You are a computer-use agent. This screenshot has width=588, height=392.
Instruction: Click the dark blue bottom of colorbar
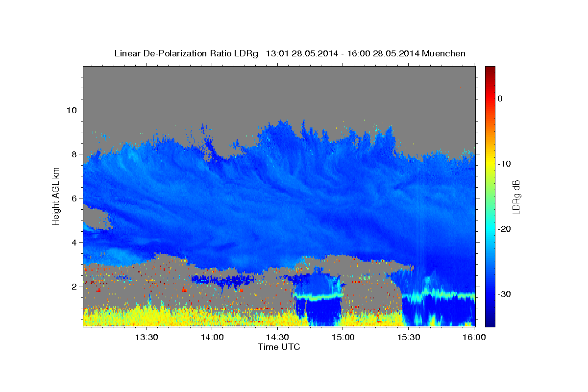click(490, 322)
